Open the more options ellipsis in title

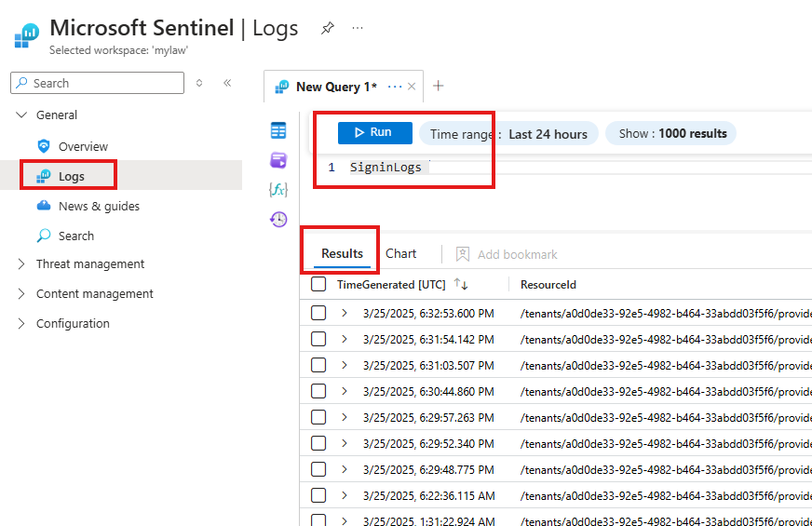pos(358,28)
